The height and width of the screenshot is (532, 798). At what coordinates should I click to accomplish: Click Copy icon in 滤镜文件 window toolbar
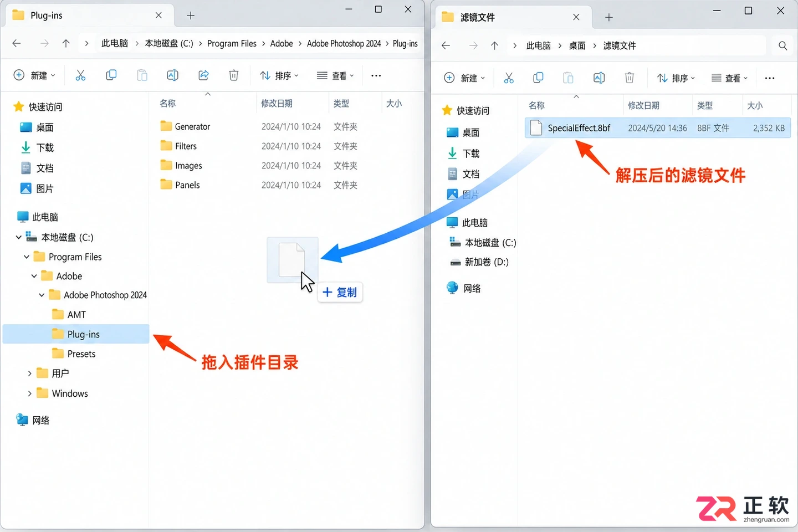click(x=538, y=78)
